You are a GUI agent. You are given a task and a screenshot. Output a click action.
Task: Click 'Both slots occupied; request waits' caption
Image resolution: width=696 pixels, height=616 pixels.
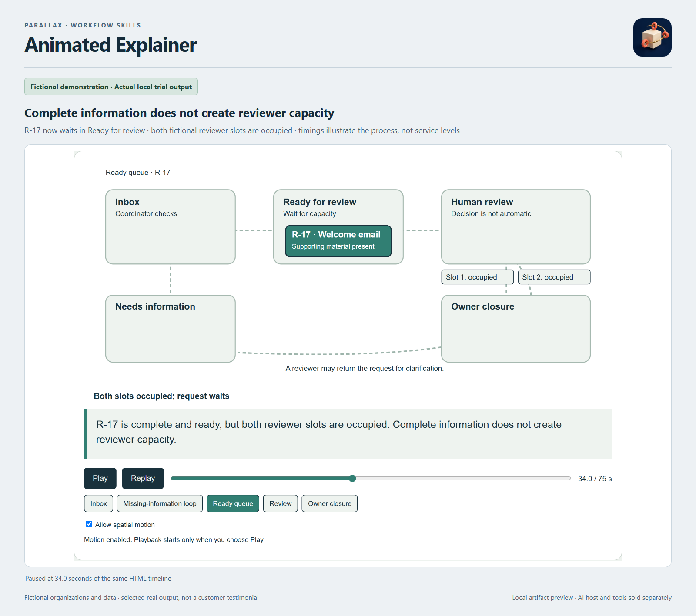coord(161,396)
